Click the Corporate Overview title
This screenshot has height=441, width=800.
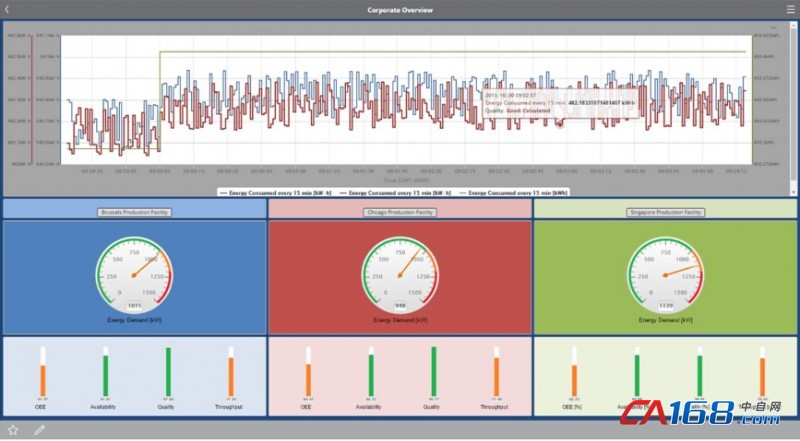(x=400, y=10)
